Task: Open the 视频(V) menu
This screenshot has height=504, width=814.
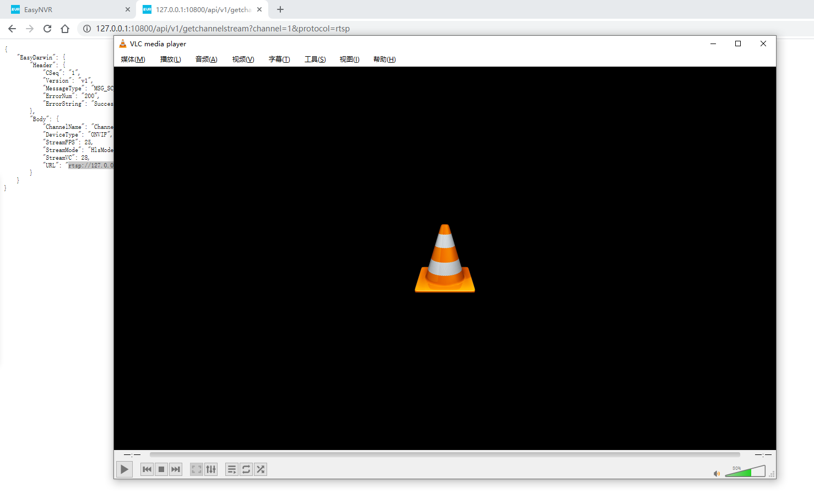Action: (243, 59)
